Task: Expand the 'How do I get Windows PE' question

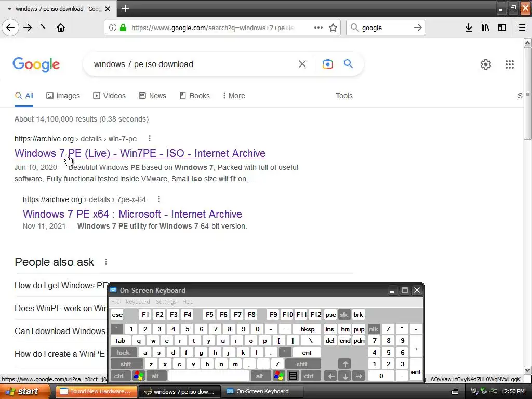Action: point(61,285)
